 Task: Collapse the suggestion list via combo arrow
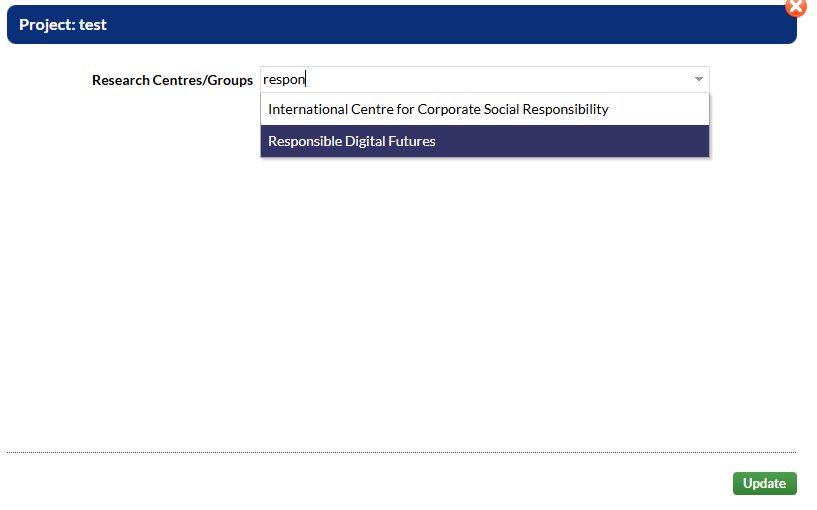(x=698, y=79)
